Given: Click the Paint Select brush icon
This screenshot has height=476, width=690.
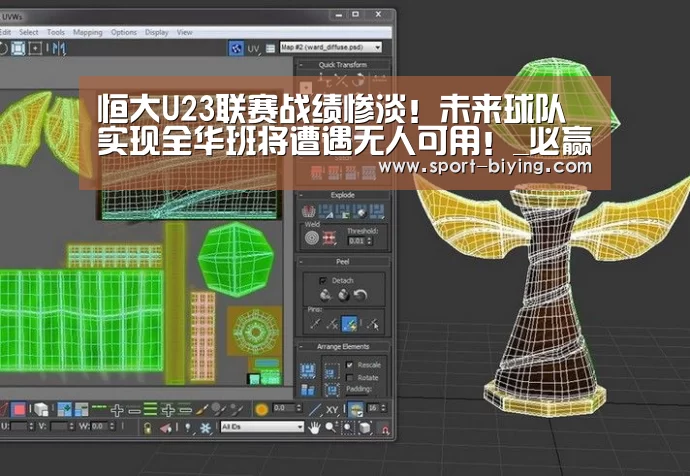Looking at the screenshot, I should click(x=202, y=410).
